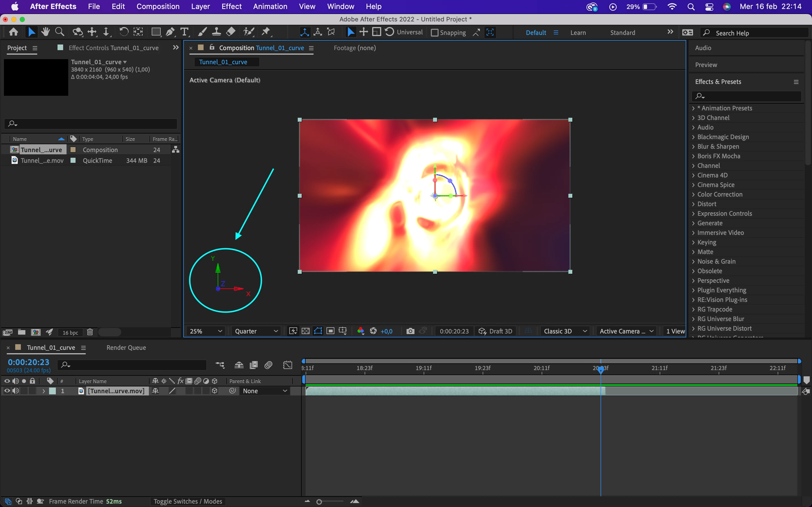Enable the Snapping checkbox

coord(434,32)
